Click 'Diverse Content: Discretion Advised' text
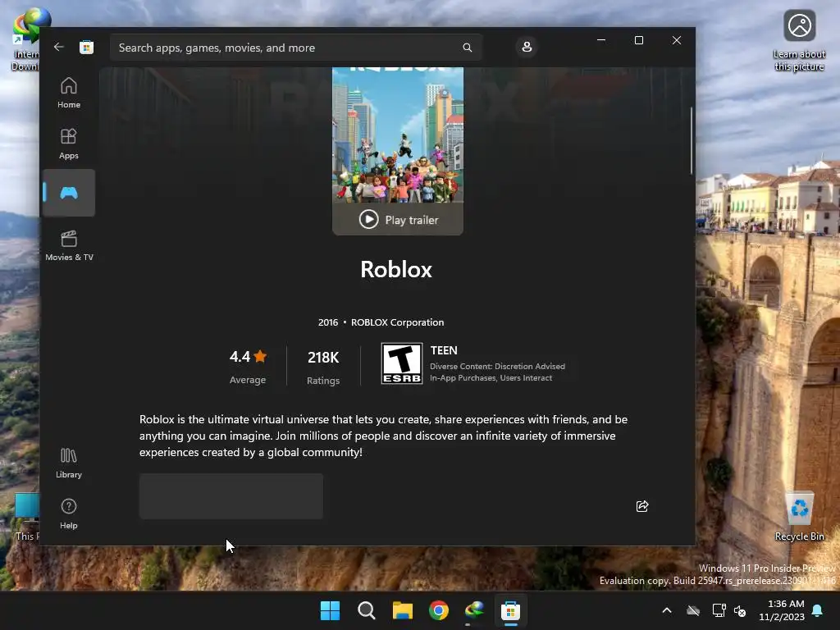 497,367
